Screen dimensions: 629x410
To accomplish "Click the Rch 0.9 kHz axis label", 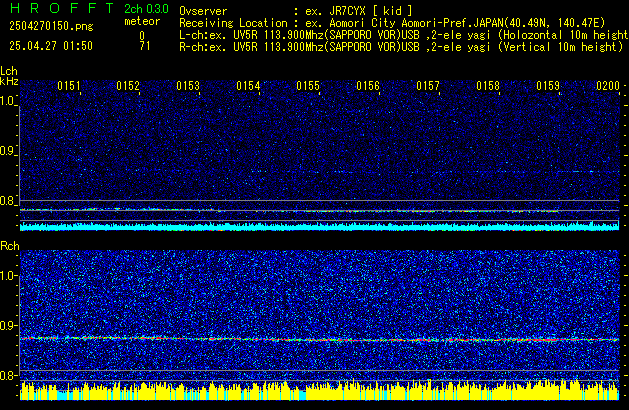I will (x=8, y=325).
